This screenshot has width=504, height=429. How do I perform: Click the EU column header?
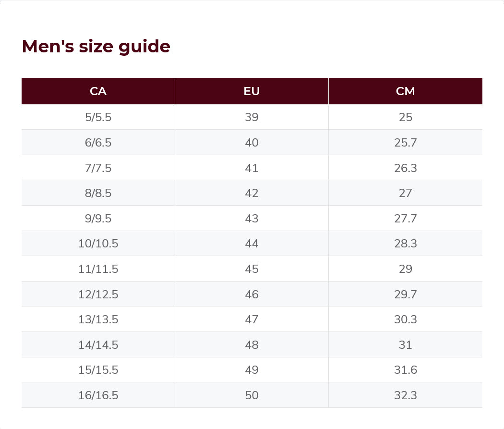pyautogui.click(x=252, y=91)
